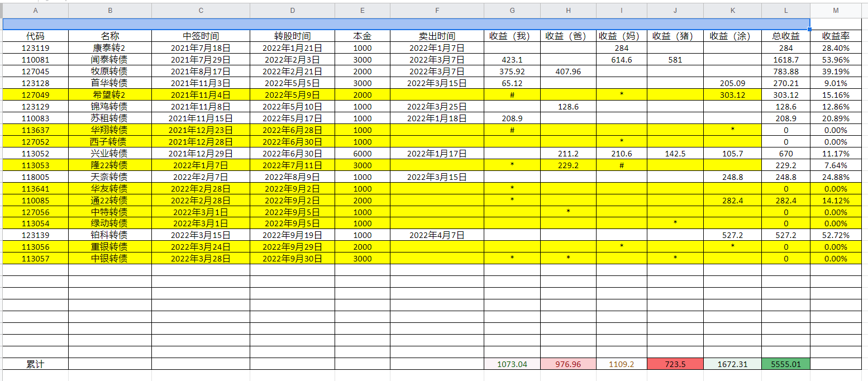868x381 pixels.
Task: Select the yellow 中特转债 cell
Action: (110, 212)
